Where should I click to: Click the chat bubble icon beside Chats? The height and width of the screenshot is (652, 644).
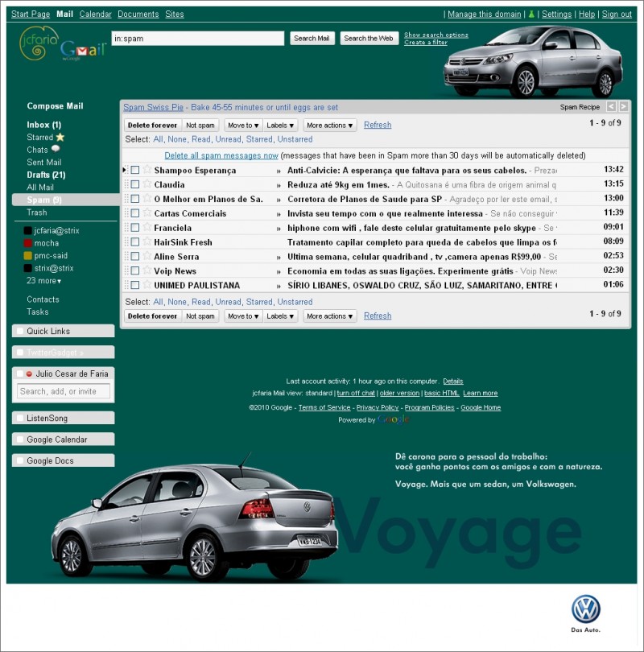click(x=56, y=149)
